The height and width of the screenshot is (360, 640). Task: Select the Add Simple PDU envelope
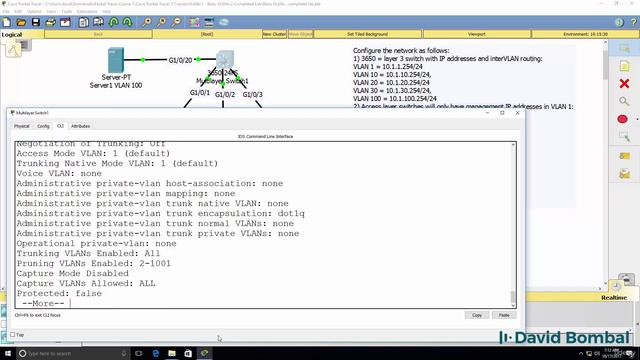coord(624,156)
